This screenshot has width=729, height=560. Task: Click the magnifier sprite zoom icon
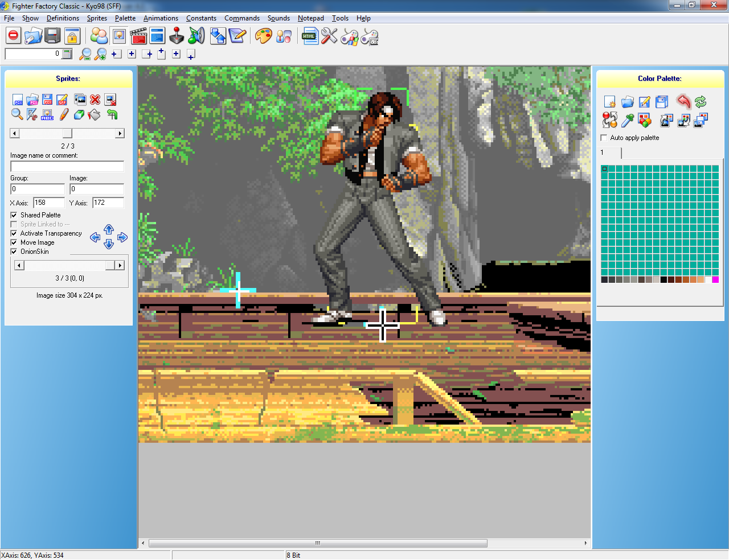[x=17, y=114]
